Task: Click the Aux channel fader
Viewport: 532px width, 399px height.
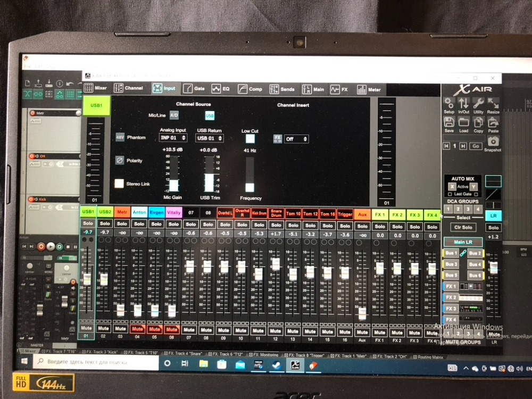Action: click(362, 313)
